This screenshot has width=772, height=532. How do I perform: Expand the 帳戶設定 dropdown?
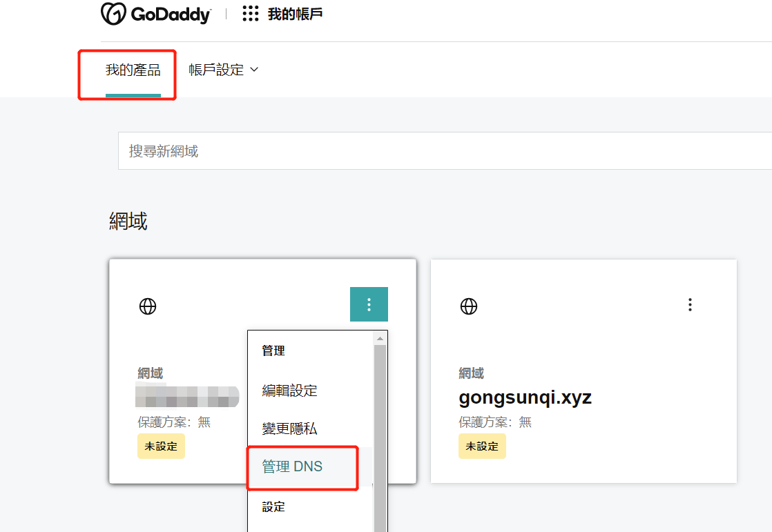coord(224,70)
